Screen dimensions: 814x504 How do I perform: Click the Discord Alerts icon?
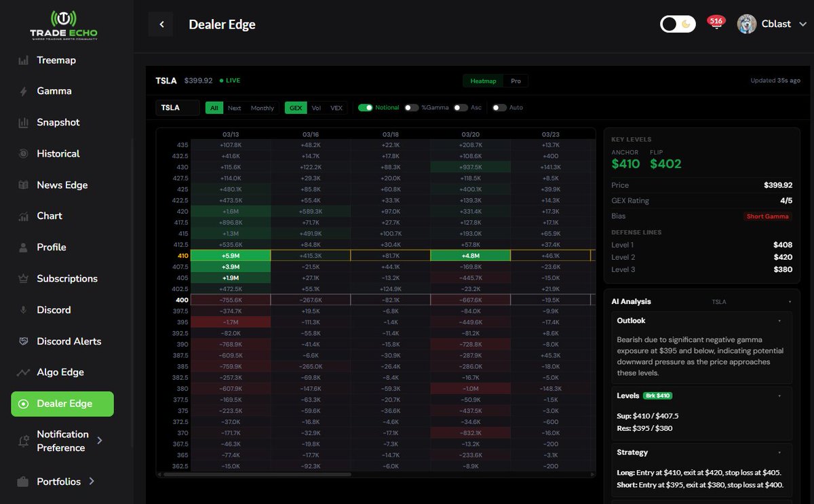point(23,341)
